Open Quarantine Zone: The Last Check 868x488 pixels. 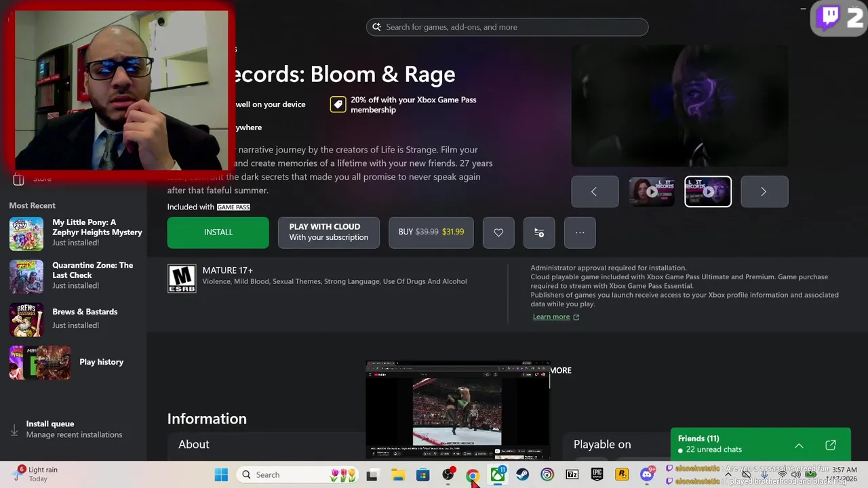click(76, 275)
